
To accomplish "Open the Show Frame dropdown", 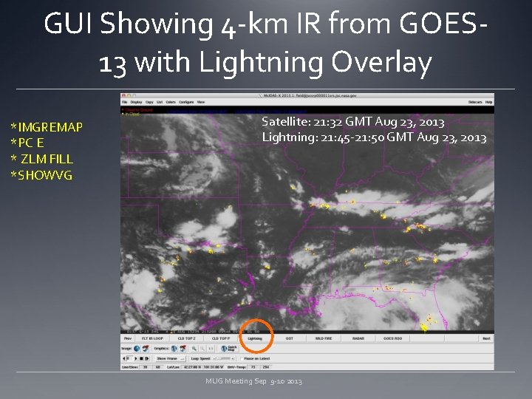I will 171,358.
